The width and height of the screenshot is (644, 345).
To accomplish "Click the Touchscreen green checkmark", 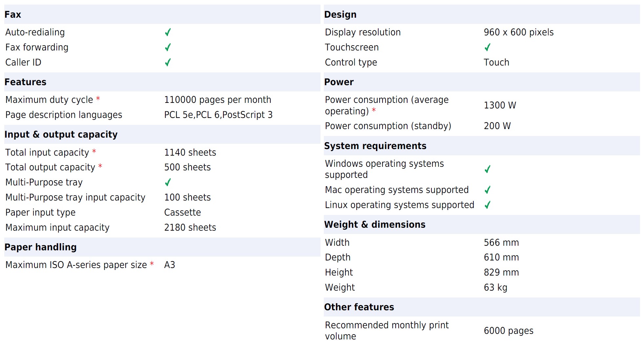I will pos(488,47).
